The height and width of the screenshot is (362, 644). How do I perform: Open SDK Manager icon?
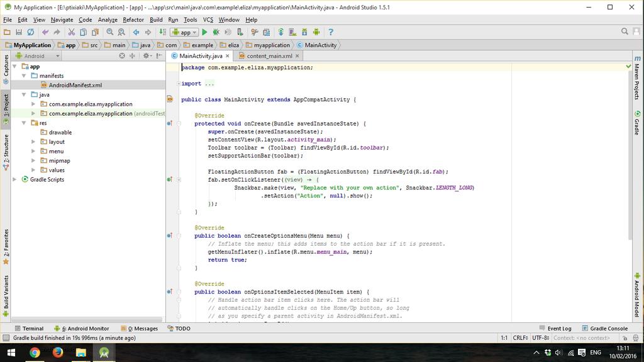(x=304, y=32)
